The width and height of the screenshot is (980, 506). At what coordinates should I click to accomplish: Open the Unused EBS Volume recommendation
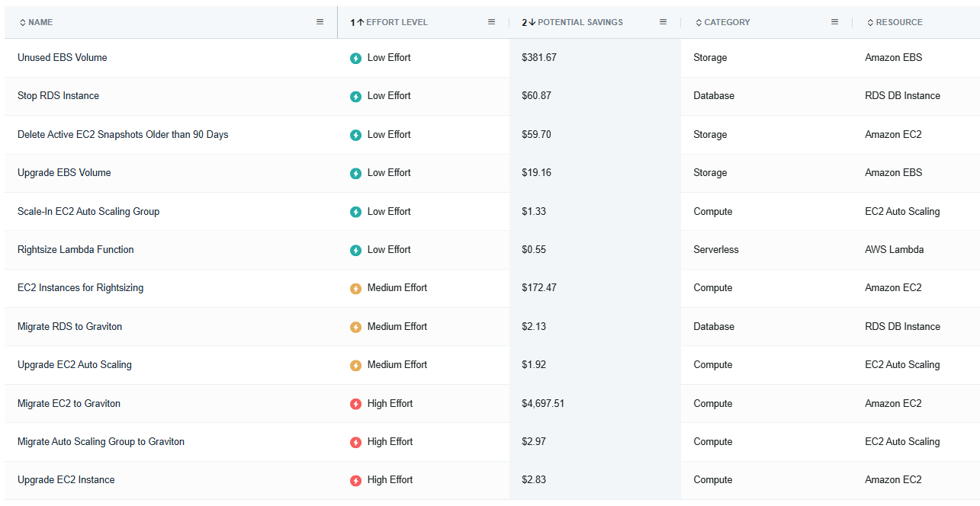(63, 57)
